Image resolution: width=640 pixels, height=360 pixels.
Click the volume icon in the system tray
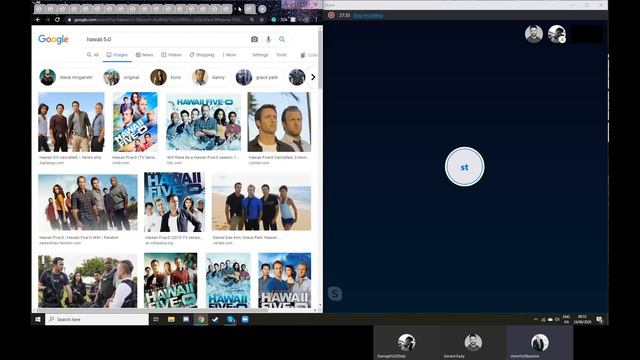tap(557, 320)
